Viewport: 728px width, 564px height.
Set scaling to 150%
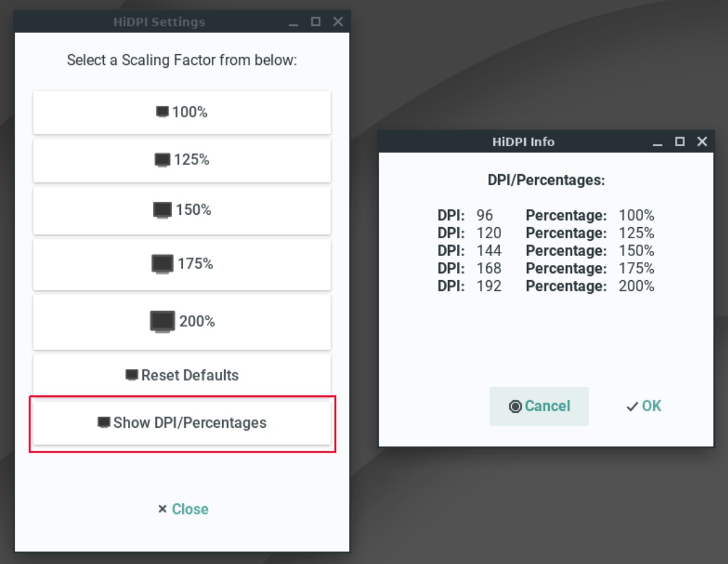click(182, 210)
